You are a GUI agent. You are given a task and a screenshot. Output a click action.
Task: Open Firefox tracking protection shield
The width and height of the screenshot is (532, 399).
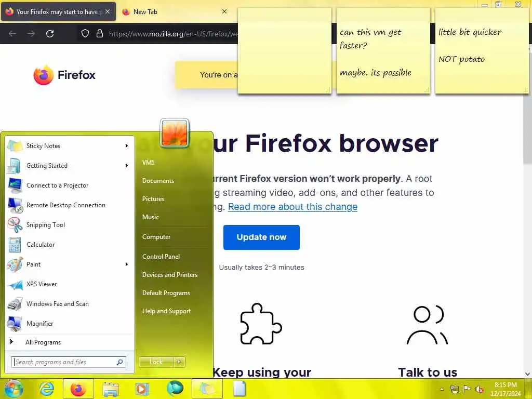coord(85,33)
